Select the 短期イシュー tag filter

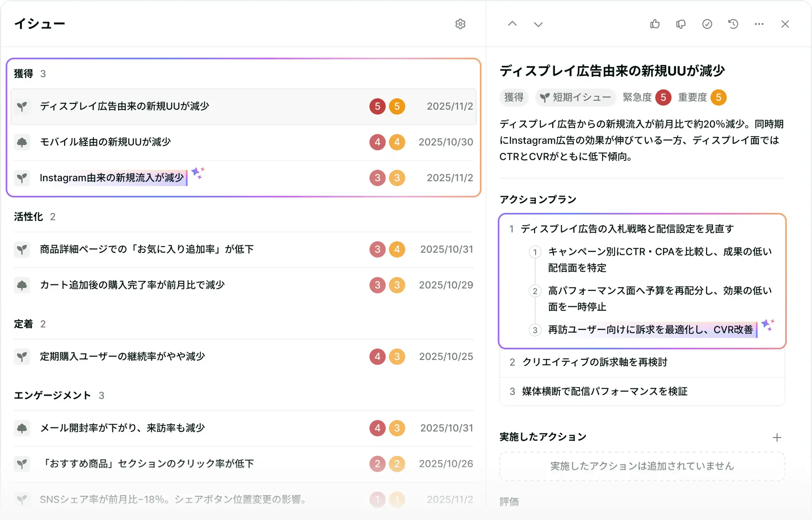tap(575, 97)
